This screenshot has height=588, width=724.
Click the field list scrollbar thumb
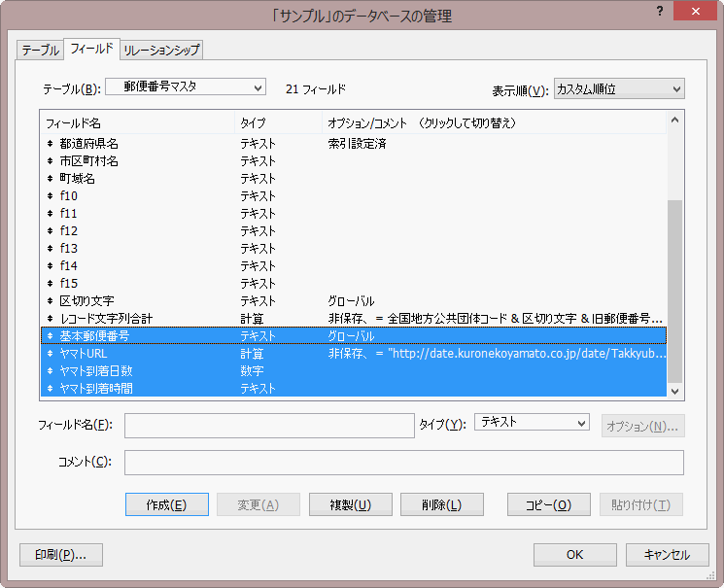(675, 291)
